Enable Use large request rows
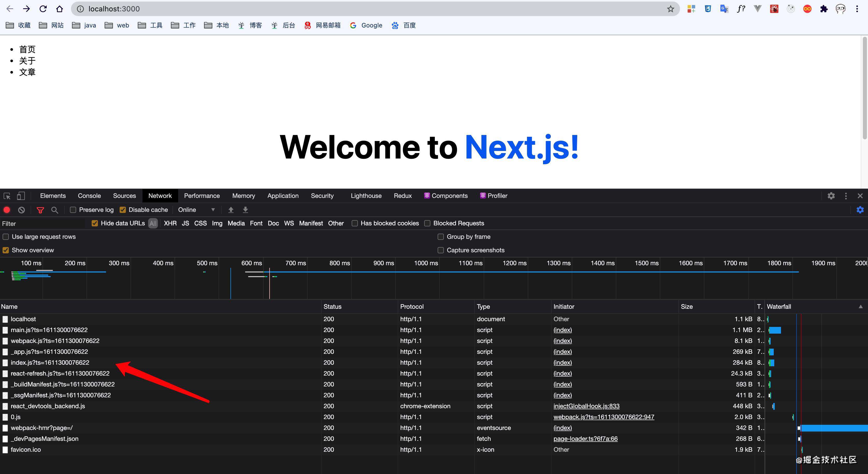Screen dimensions: 868x474 (x=6, y=237)
